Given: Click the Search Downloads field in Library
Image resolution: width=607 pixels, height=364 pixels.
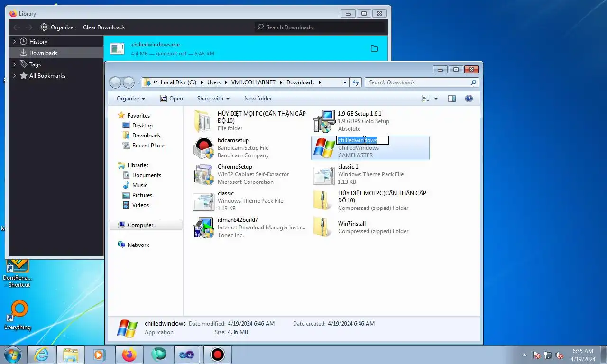Looking at the screenshot, I should click(x=320, y=27).
